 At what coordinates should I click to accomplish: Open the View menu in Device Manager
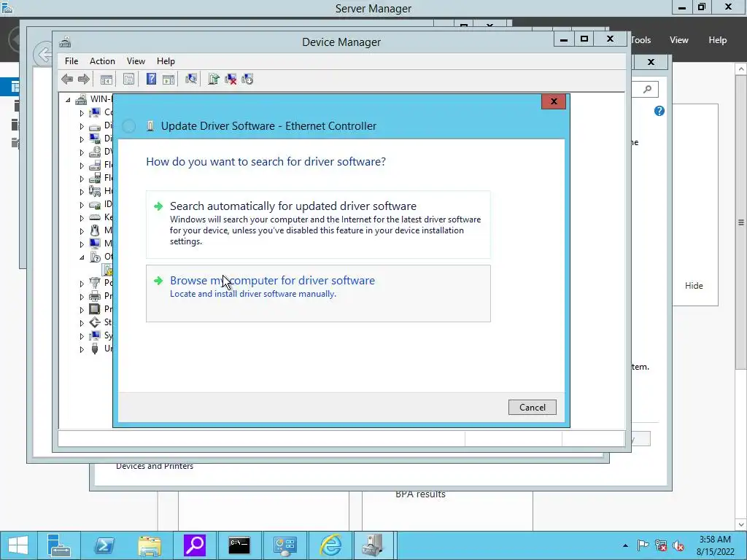(x=136, y=61)
